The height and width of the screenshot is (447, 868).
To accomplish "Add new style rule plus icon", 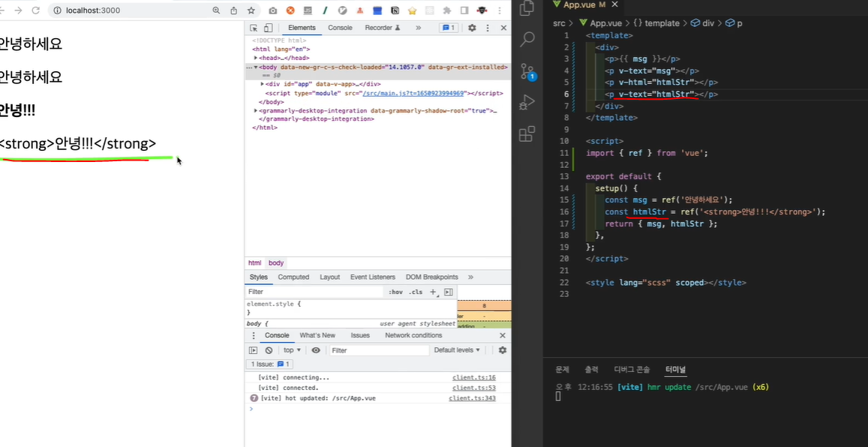I will [434, 292].
